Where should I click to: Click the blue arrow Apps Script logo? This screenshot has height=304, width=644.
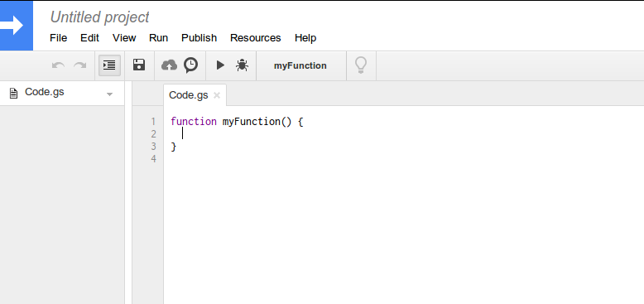click(x=17, y=26)
